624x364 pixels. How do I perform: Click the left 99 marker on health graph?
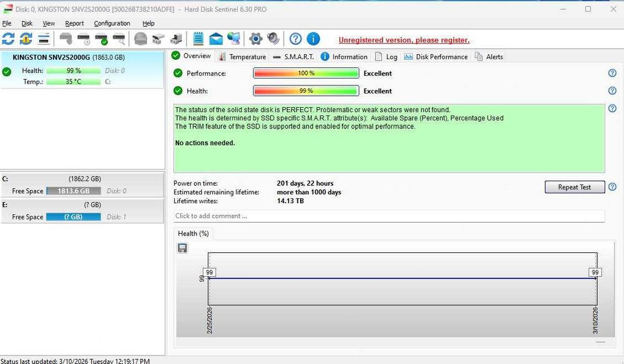(x=209, y=272)
